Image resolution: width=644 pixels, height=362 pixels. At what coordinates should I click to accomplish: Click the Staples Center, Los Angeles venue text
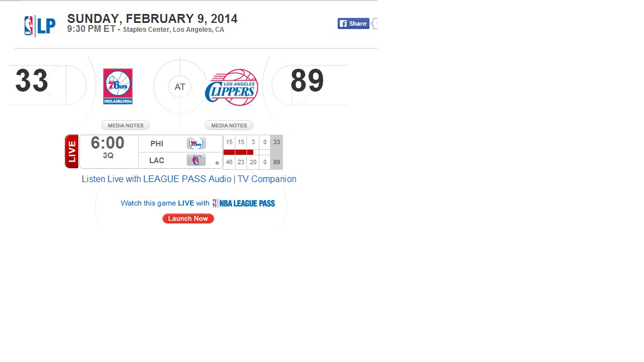point(173,30)
